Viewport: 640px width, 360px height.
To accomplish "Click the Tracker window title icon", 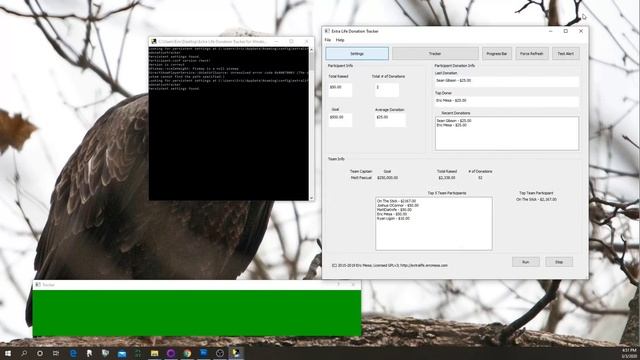I will 38,284.
